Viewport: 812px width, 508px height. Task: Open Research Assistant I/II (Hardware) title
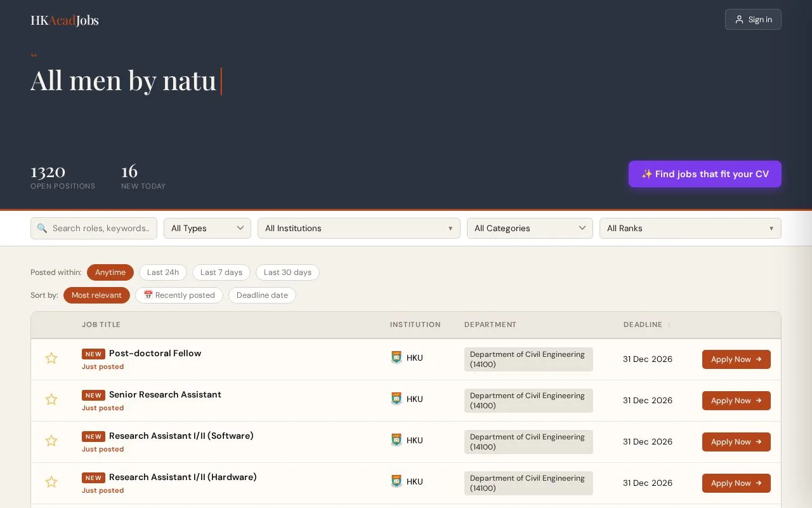pos(183,477)
